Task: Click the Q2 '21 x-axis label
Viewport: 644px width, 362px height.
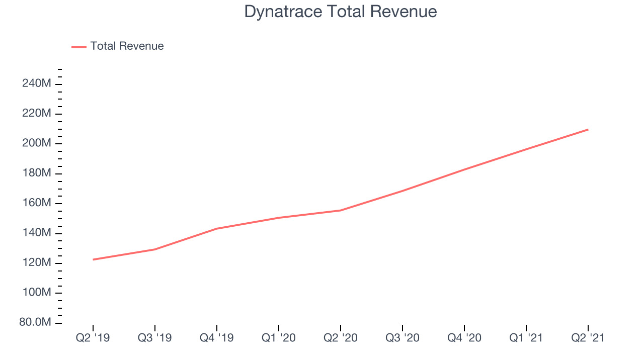Action: click(588, 338)
